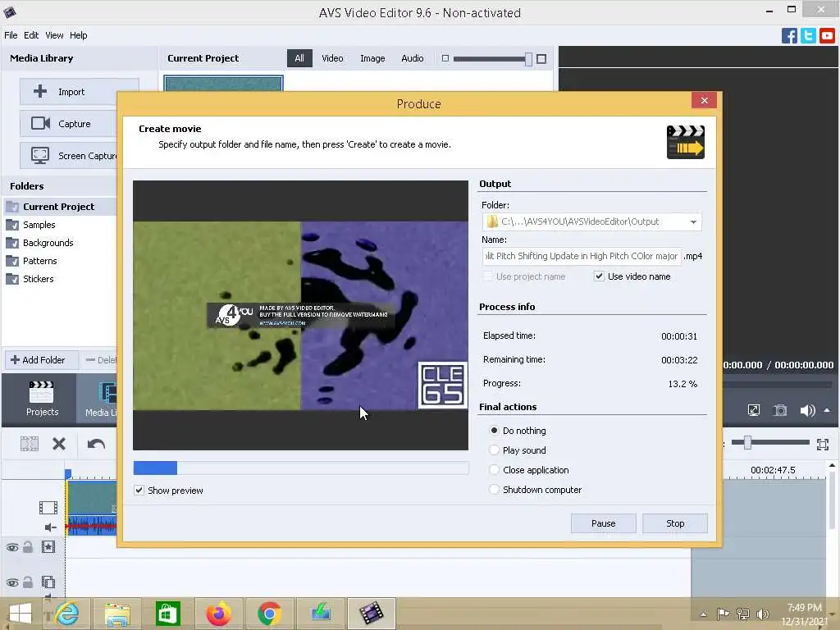The image size is (840, 630).
Task: Click the snapshot camera icon in preview
Action: 780,410
